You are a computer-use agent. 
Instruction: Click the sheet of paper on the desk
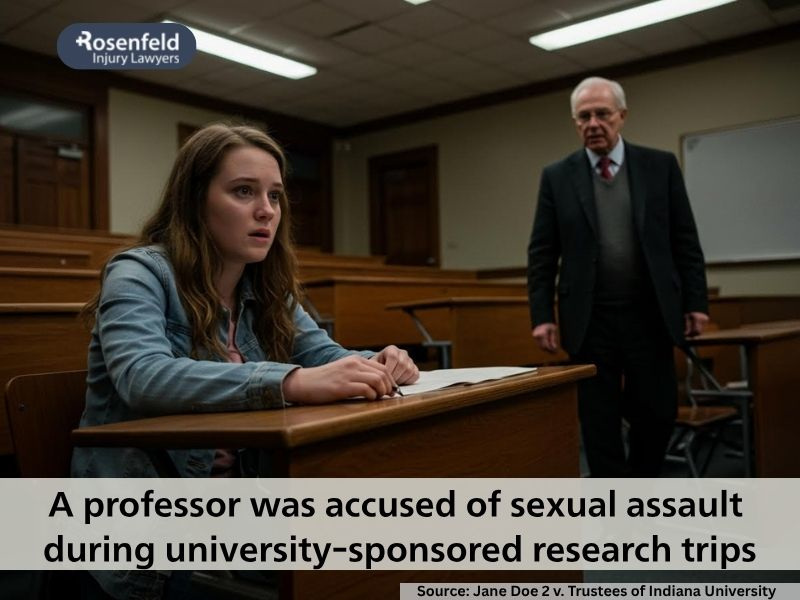pyautogui.click(x=467, y=379)
